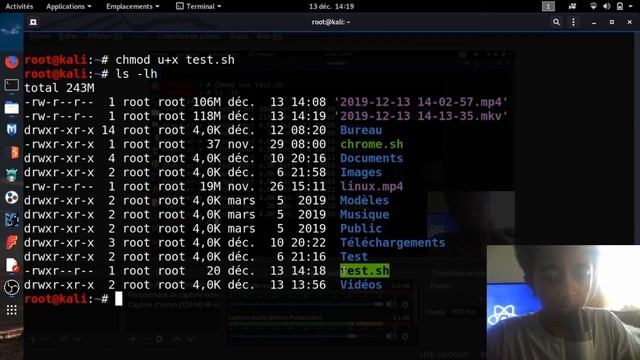
Task: Click the teal character dock icon
Action: click(x=11, y=175)
